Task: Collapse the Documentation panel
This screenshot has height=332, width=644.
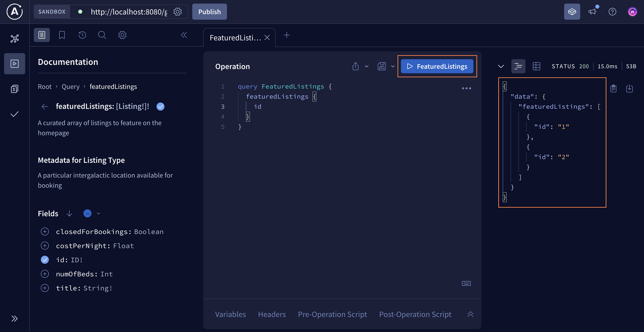Action: tap(183, 34)
